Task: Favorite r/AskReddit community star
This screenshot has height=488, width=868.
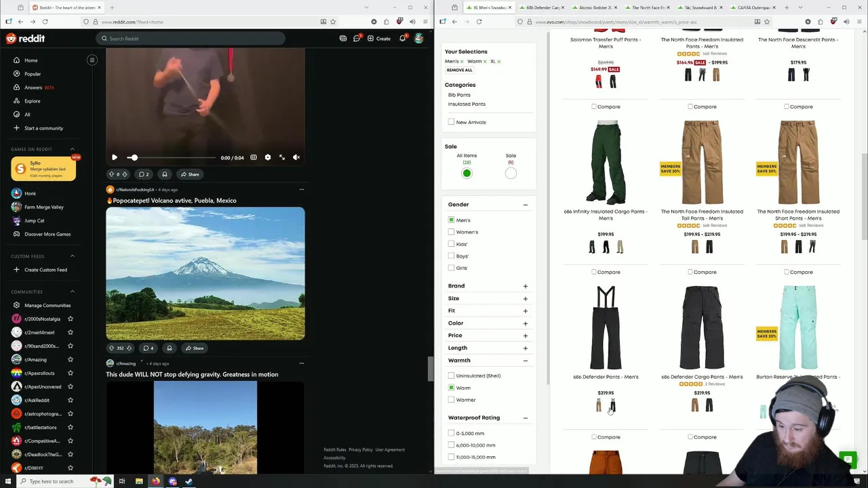Action: 71,401
